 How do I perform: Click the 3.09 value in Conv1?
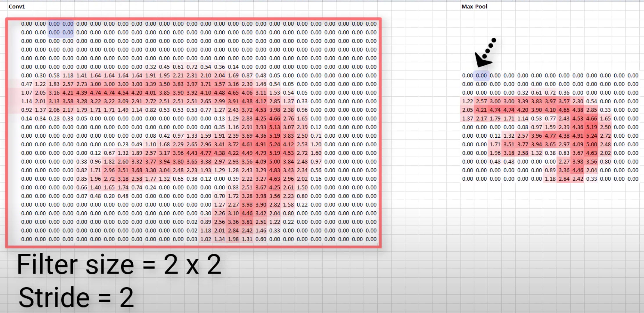click(123, 101)
